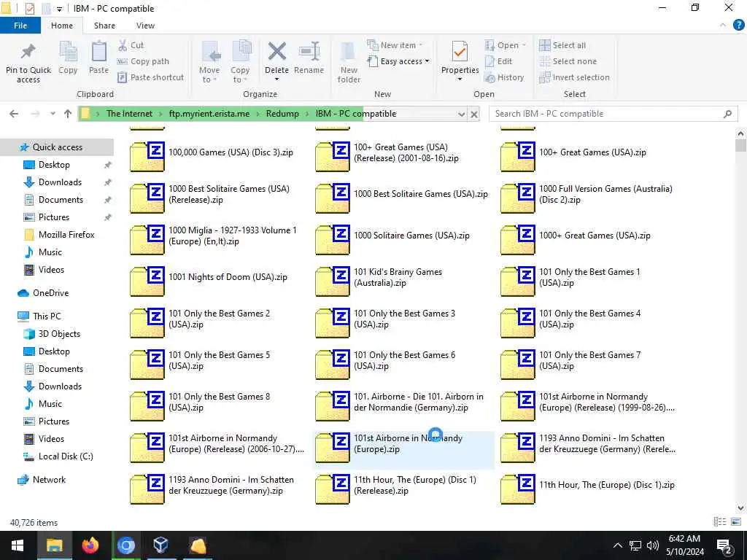Go up one folder level
747x560 pixels.
tap(68, 114)
